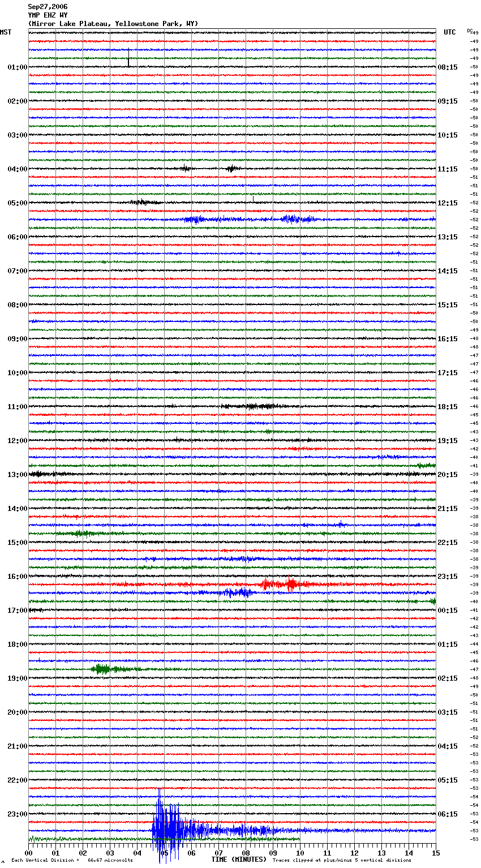Select the 18:00 MST time label
This screenshot has height=868, width=481.
(x=18, y=644)
